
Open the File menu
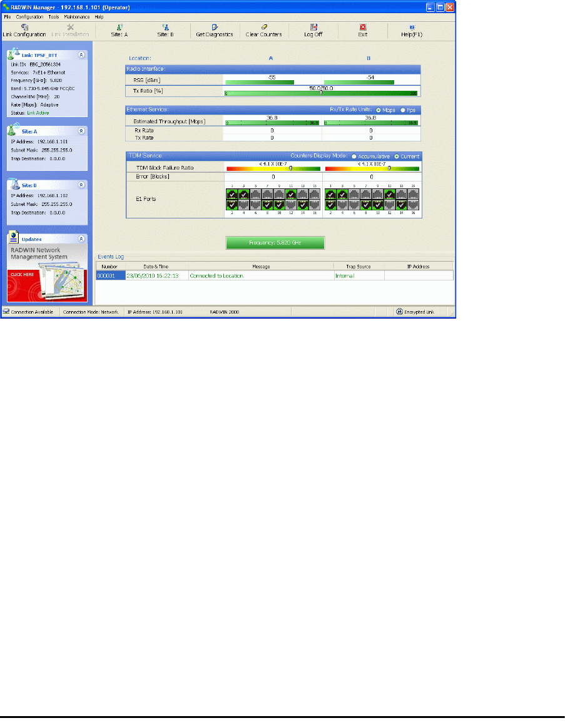click(8, 17)
